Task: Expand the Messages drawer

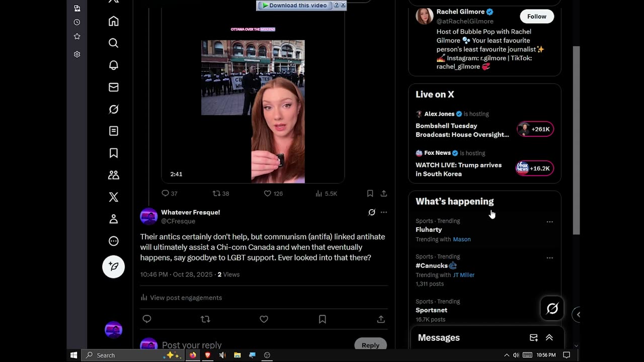Action: coord(549,338)
